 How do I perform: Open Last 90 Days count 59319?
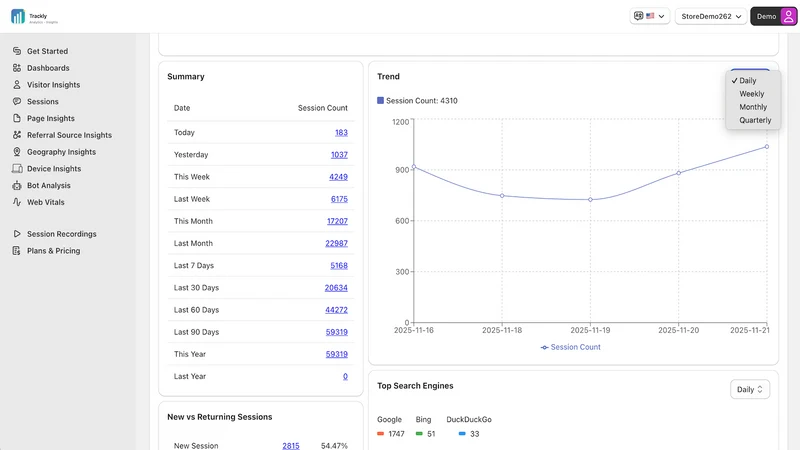pos(337,332)
